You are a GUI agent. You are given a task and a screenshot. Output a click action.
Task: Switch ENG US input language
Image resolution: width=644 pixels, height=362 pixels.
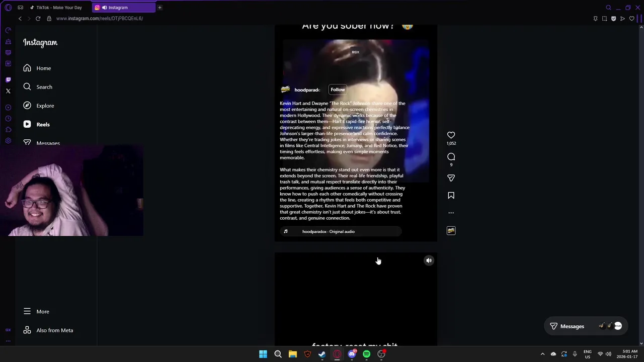587,354
